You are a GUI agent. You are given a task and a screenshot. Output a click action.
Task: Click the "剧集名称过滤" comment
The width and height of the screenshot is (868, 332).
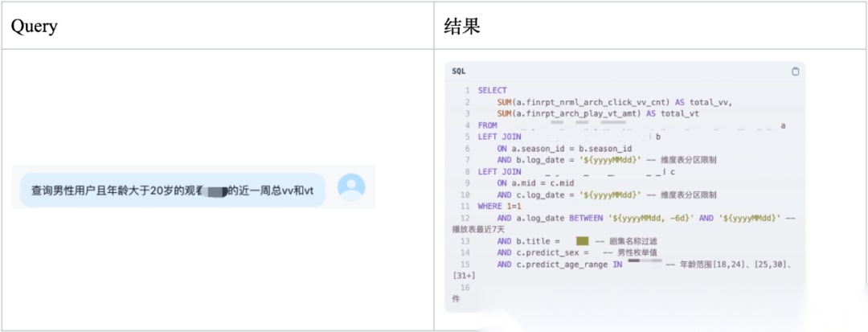(x=632, y=241)
